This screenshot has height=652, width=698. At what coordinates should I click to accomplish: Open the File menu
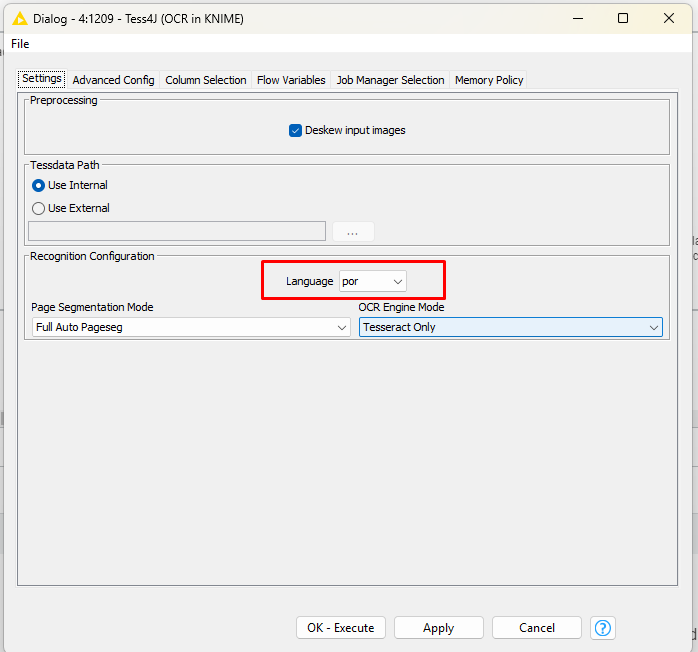20,44
